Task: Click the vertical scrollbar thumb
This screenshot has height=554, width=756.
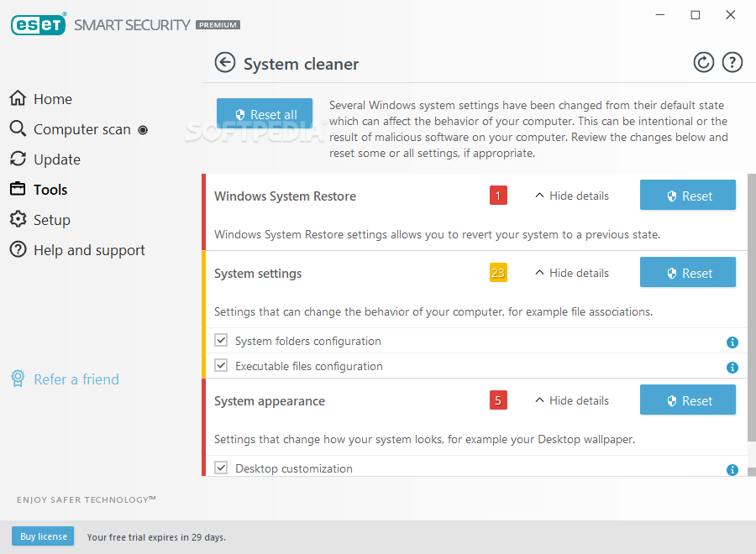Action: (x=751, y=307)
